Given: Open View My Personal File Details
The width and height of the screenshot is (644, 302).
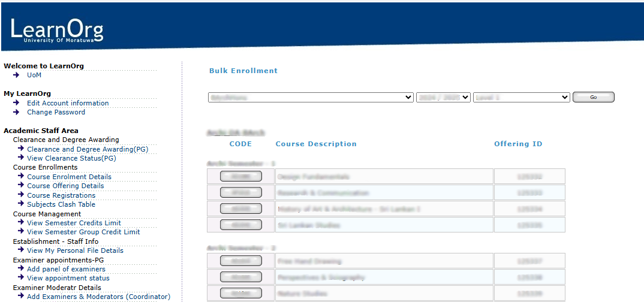Looking at the screenshot, I should [x=75, y=250].
